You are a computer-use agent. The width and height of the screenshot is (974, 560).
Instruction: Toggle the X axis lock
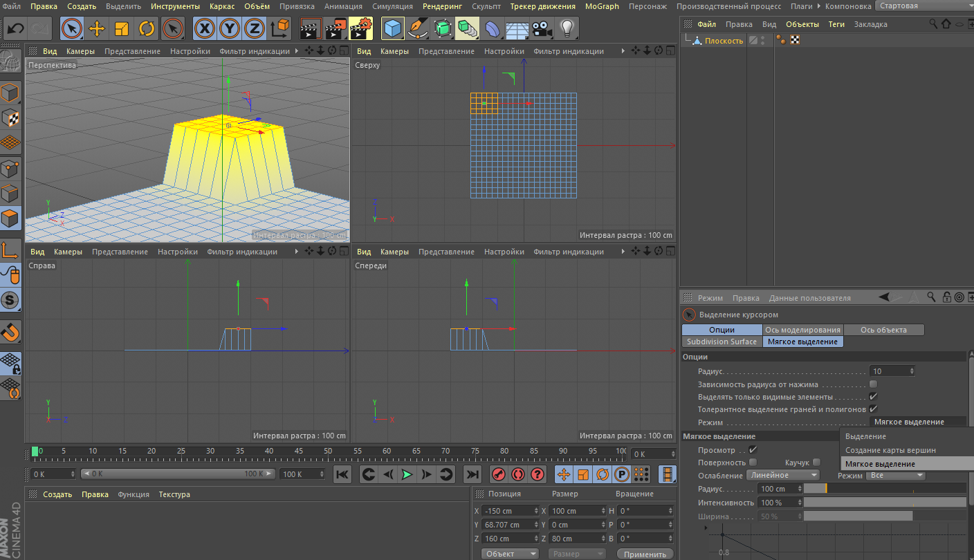point(204,28)
